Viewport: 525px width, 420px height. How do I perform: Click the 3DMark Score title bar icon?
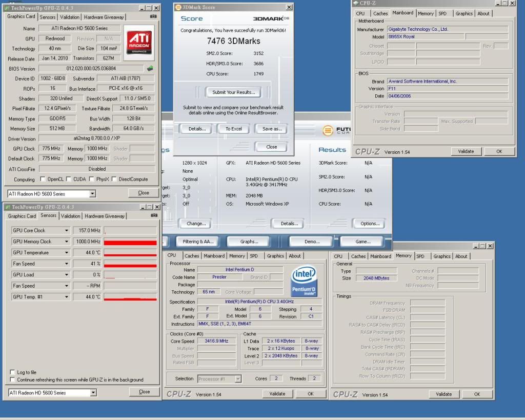click(177, 7)
